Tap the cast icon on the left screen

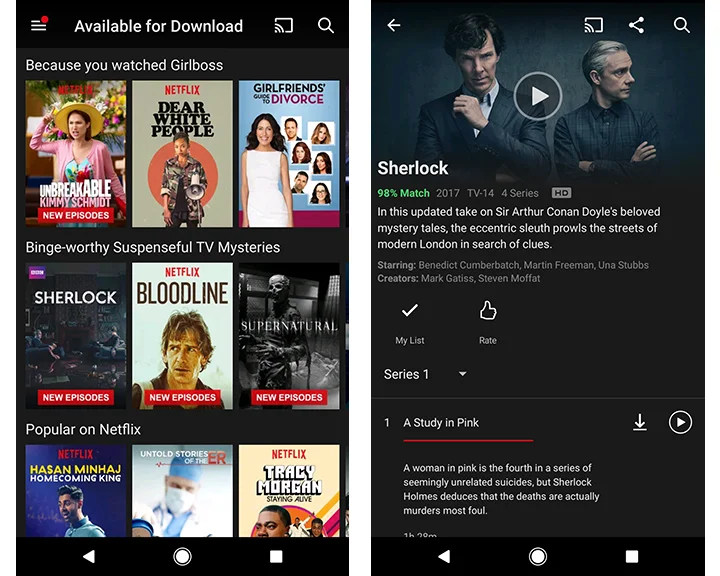283,25
